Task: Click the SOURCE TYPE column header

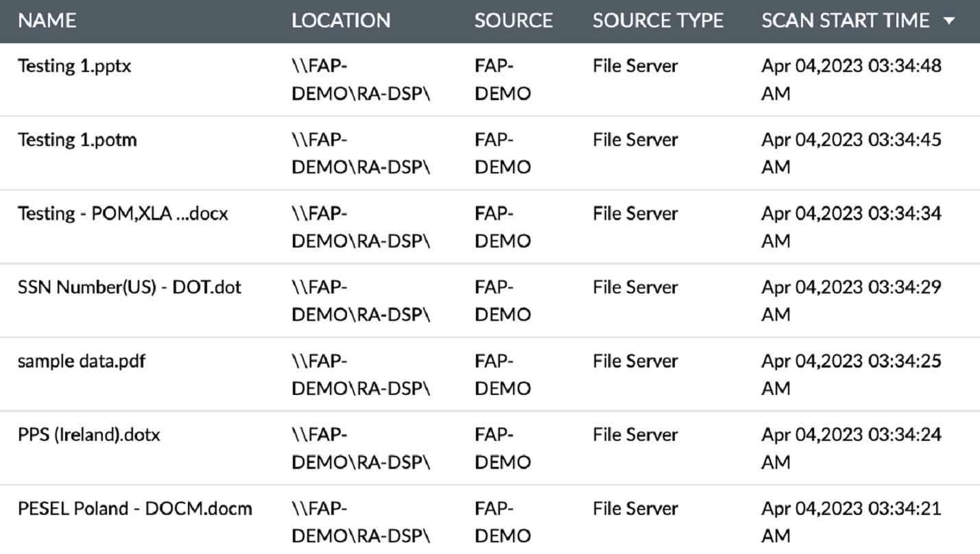Action: 658,21
